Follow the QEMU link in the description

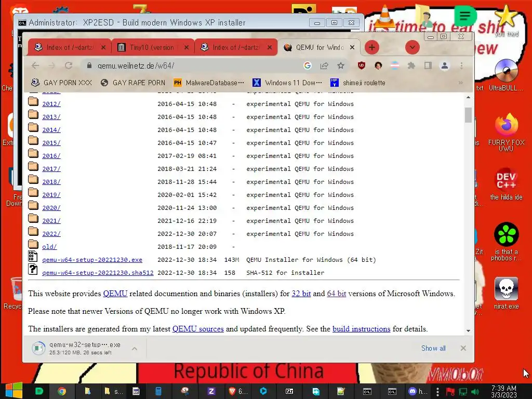[x=115, y=294]
